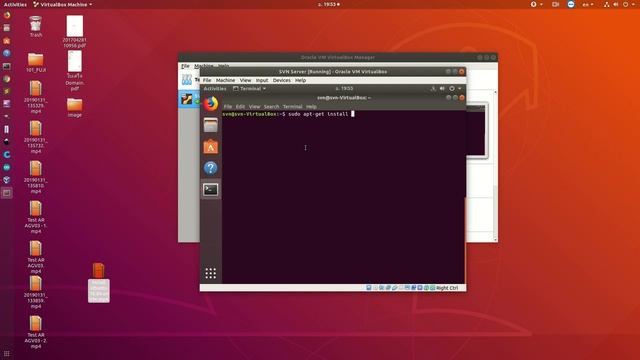This screenshot has width=640, height=360.
Task: Open File menu in guest terminal
Action: (228, 107)
